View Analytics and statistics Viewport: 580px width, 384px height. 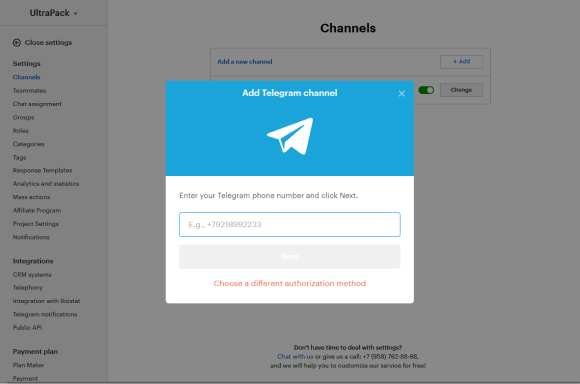point(46,184)
